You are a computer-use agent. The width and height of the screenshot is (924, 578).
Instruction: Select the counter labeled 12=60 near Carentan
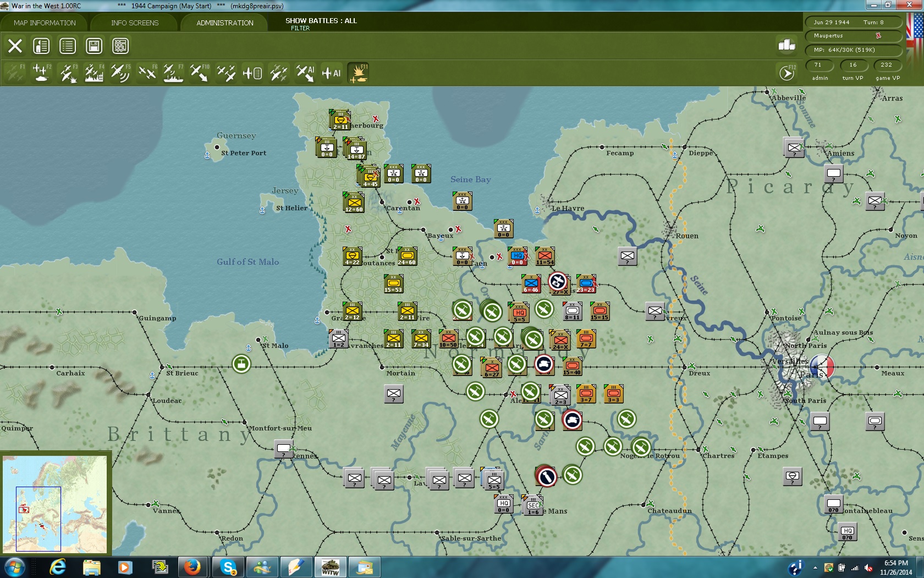354,203
